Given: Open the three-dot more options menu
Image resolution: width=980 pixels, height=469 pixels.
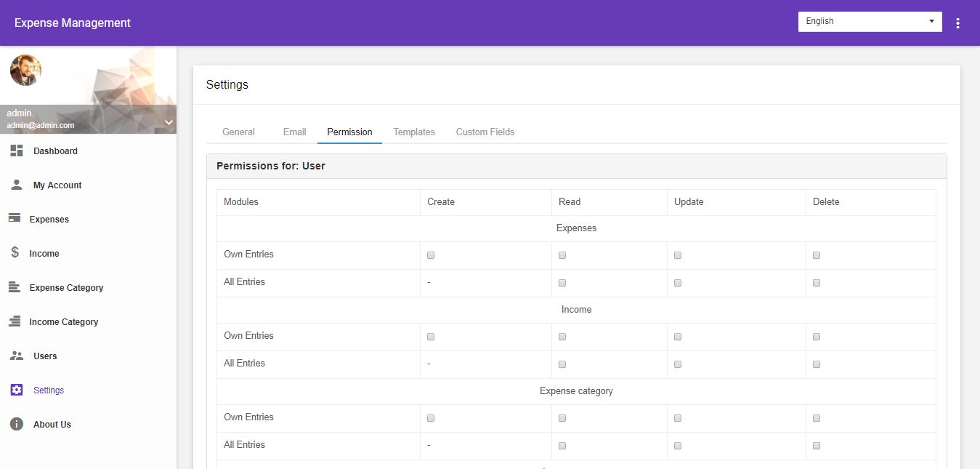Looking at the screenshot, I should pyautogui.click(x=957, y=23).
